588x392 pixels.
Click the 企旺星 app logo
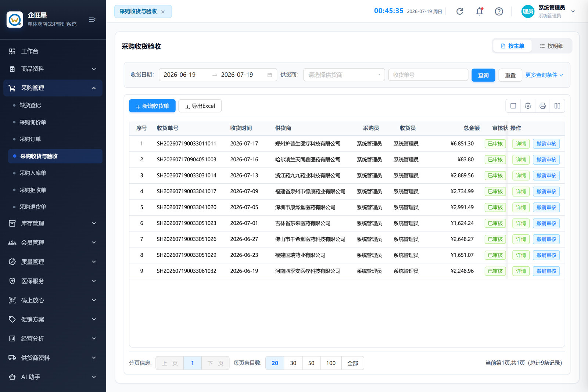tap(15, 19)
